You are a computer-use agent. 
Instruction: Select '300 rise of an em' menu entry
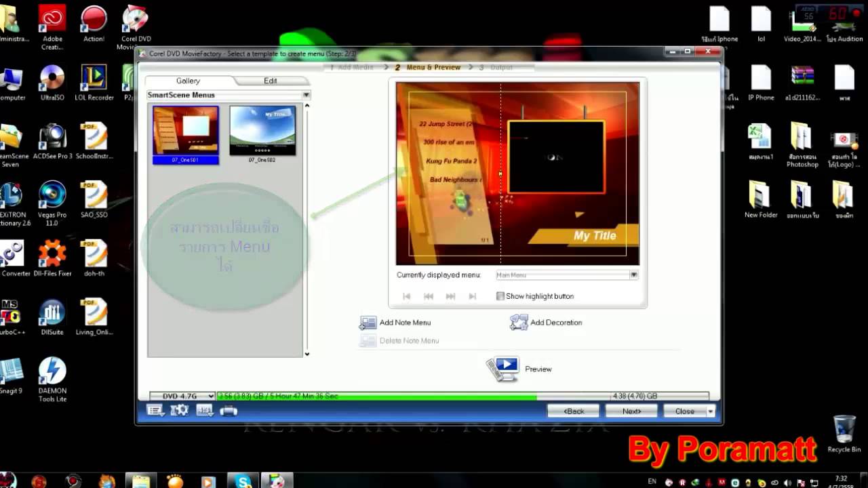point(449,142)
